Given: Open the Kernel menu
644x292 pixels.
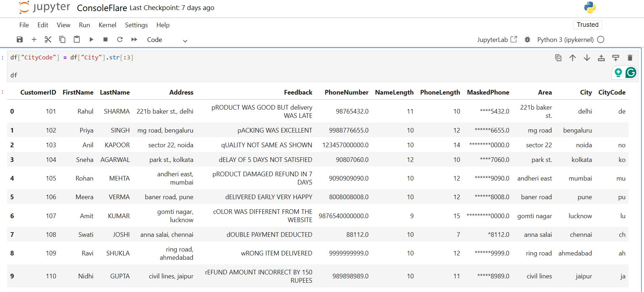Looking at the screenshot, I should (107, 25).
